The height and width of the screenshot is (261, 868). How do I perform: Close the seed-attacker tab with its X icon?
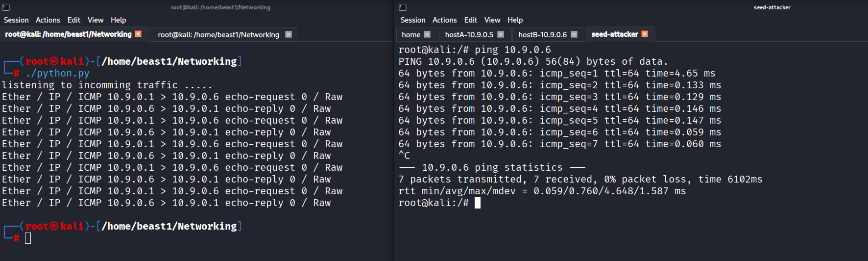point(645,34)
